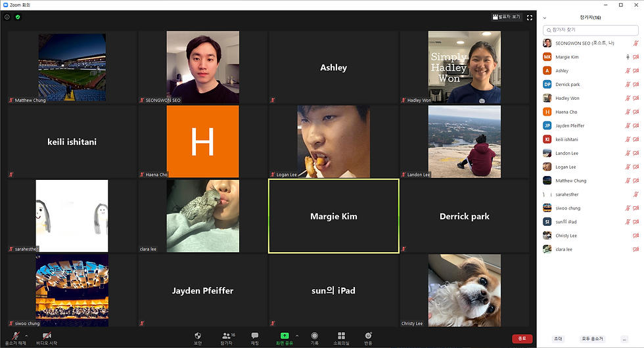
Task: Click MK avatar next to Margie Kim
Action: coord(547,57)
